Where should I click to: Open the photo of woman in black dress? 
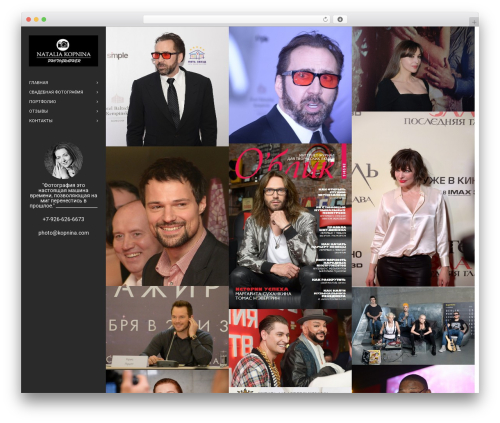413,69
